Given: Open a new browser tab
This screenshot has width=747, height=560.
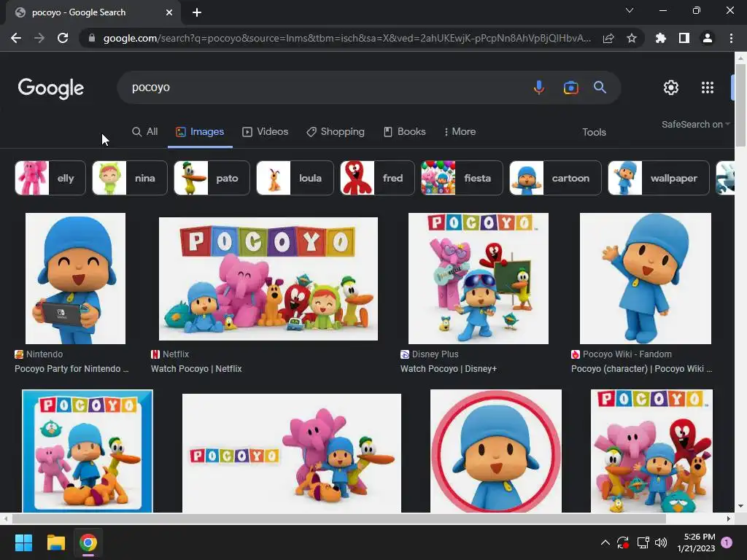Looking at the screenshot, I should [197, 12].
